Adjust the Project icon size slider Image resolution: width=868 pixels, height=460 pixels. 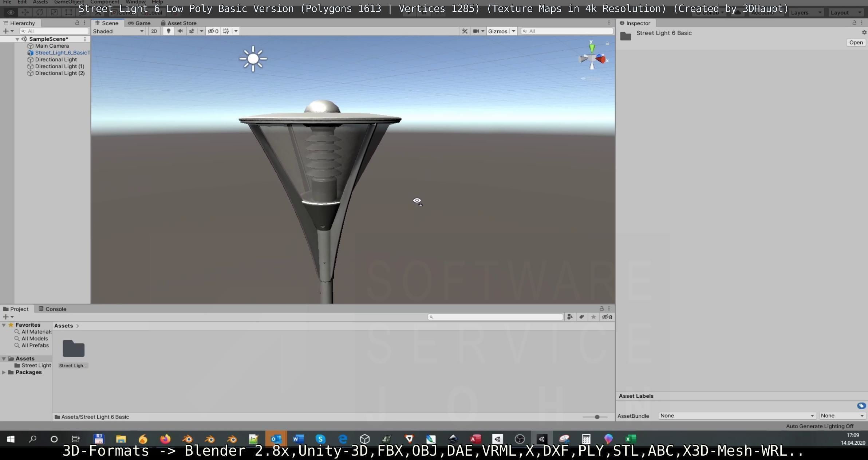tap(597, 417)
